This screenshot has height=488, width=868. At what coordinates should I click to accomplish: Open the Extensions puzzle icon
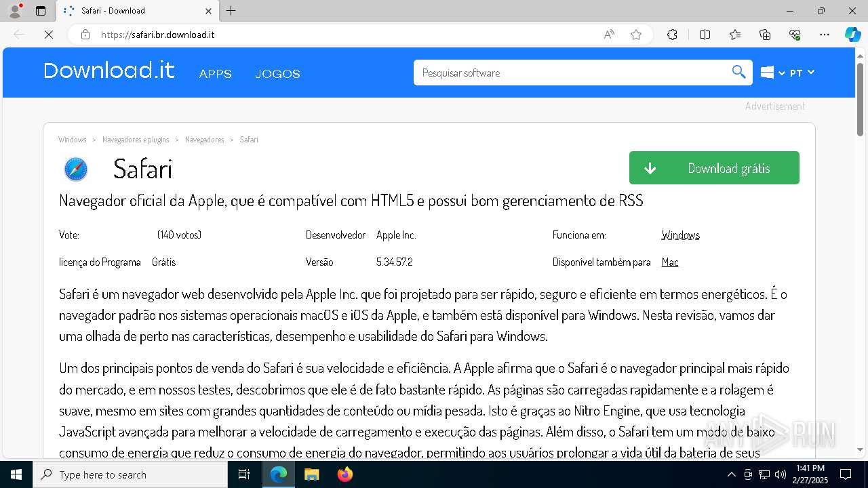[x=672, y=35]
